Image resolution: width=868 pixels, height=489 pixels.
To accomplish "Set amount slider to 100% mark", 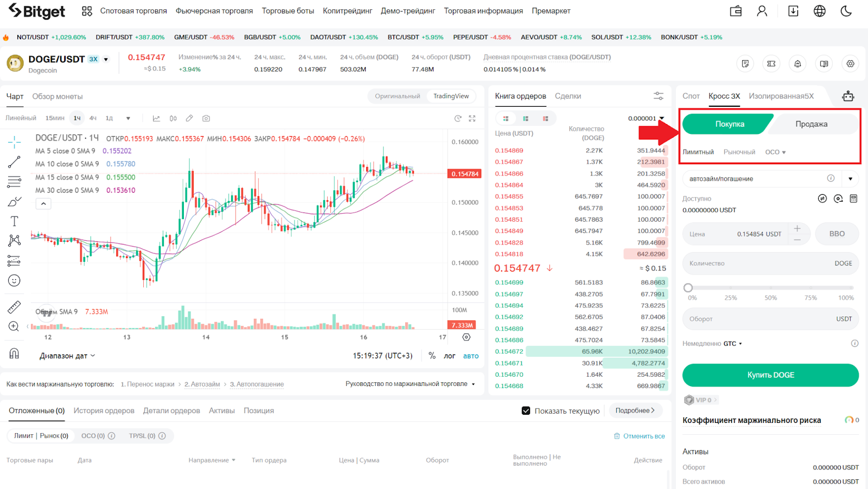I will point(853,288).
